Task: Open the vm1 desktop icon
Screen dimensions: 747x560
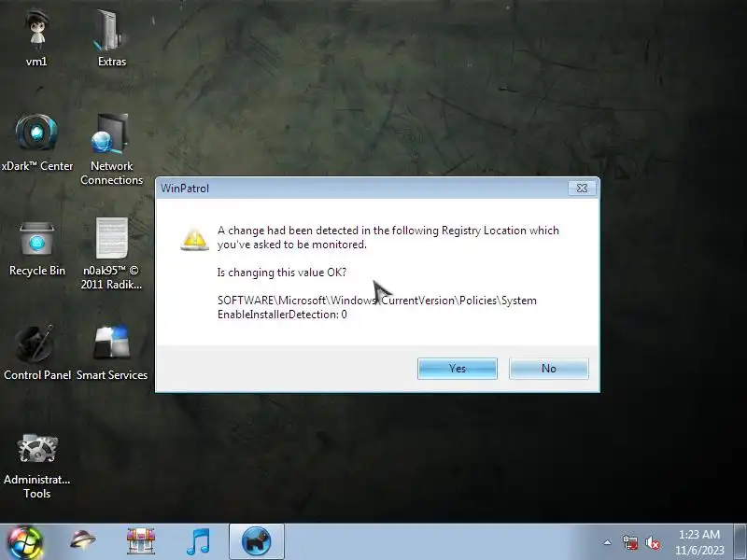Action: 36,35
